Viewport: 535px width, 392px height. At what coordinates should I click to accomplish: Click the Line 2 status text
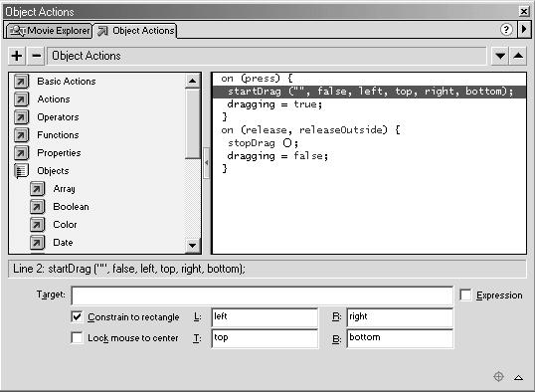coord(129,269)
